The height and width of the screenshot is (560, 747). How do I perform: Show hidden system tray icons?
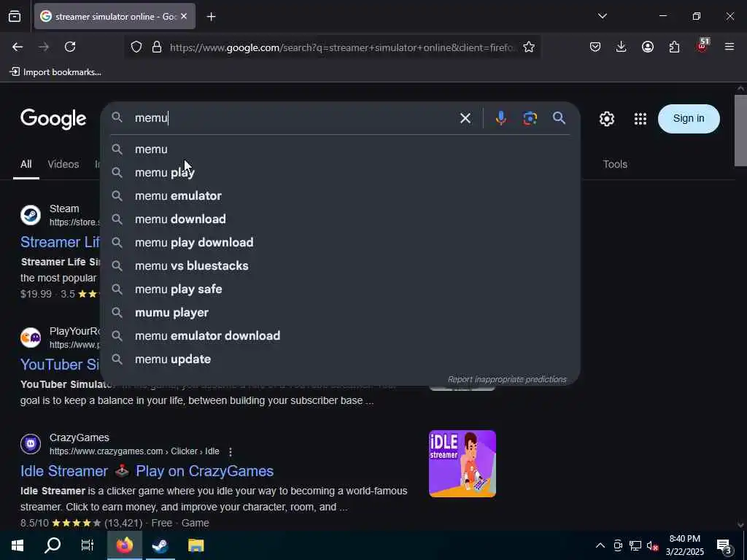[600, 545]
